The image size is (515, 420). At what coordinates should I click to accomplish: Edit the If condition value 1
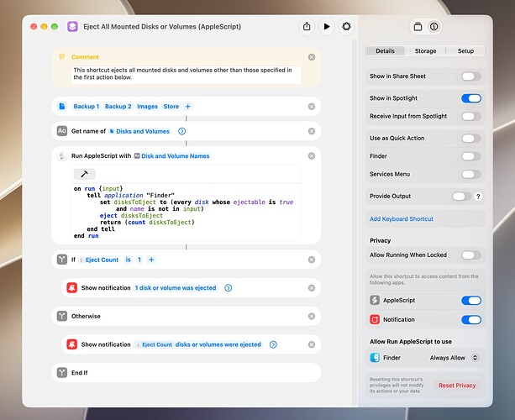coord(139,260)
